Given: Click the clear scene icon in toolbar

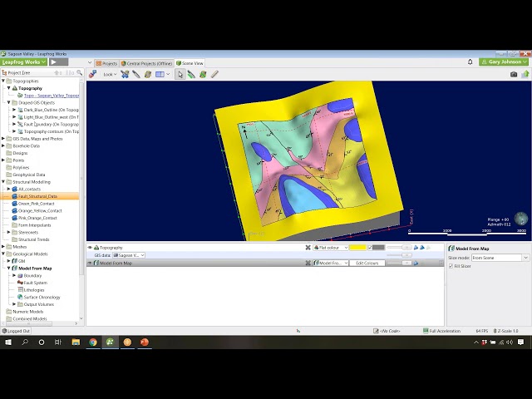Looking at the screenshot, I should pos(92,74).
